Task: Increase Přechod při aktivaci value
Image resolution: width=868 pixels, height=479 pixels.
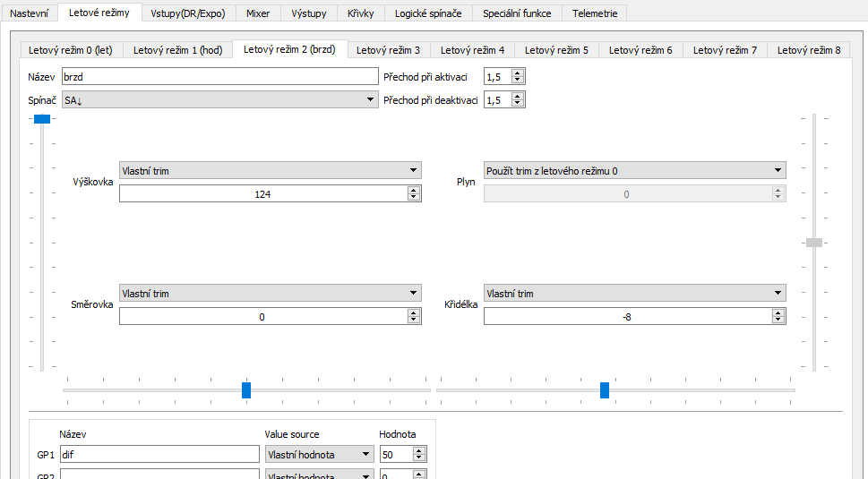Action: tap(518, 73)
